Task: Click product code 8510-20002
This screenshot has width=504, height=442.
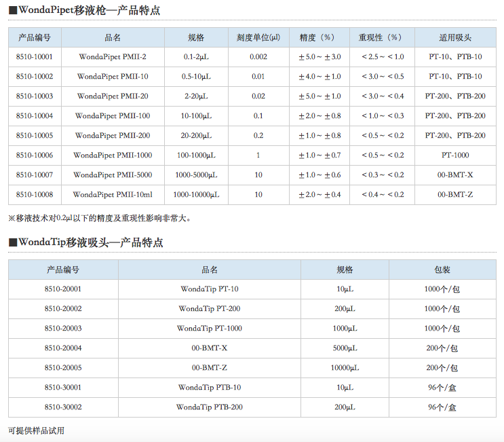Action: pyautogui.click(x=63, y=309)
